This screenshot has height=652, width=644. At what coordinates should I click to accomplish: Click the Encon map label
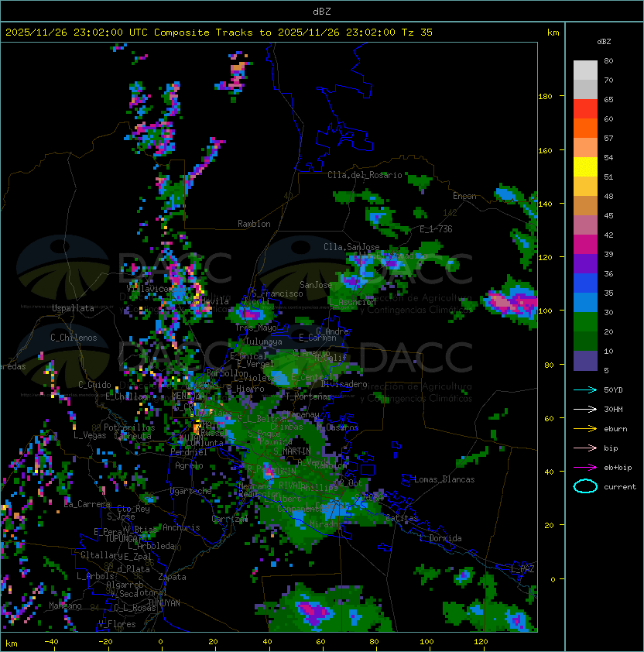[464, 196]
